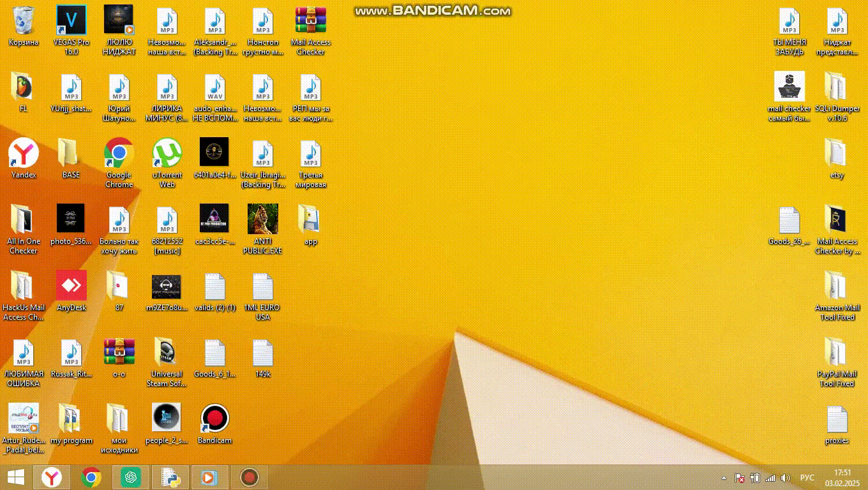Select the Bandicam desktop shortcut
The width and height of the screenshot is (868, 490).
(x=214, y=419)
